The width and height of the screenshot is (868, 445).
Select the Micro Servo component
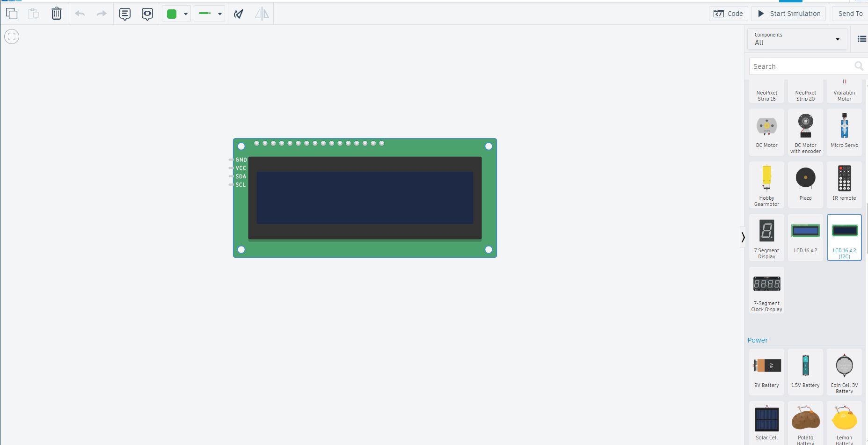[844, 132]
